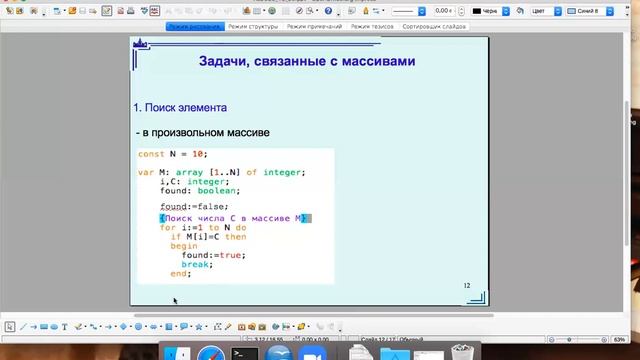Toggle edit file mode icon
This screenshot has width=640, height=360.
(x=107, y=11)
